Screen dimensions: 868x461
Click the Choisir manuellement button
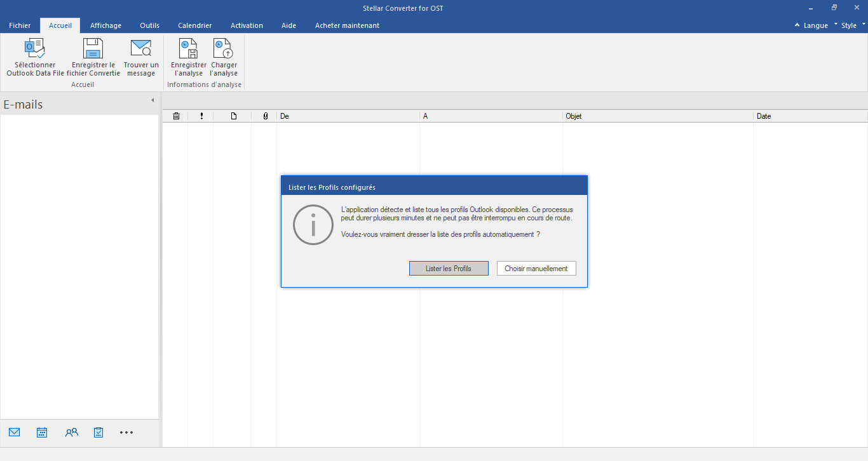[x=536, y=269]
